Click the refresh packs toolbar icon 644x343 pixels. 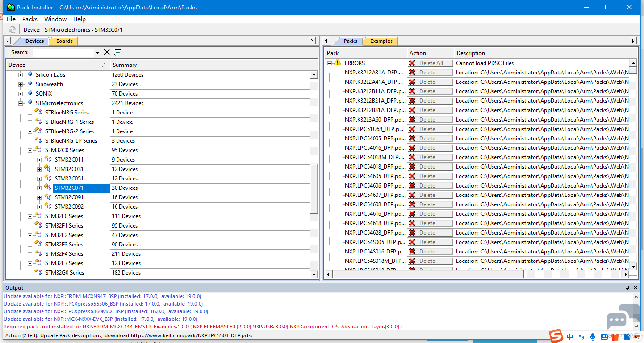(x=13, y=30)
